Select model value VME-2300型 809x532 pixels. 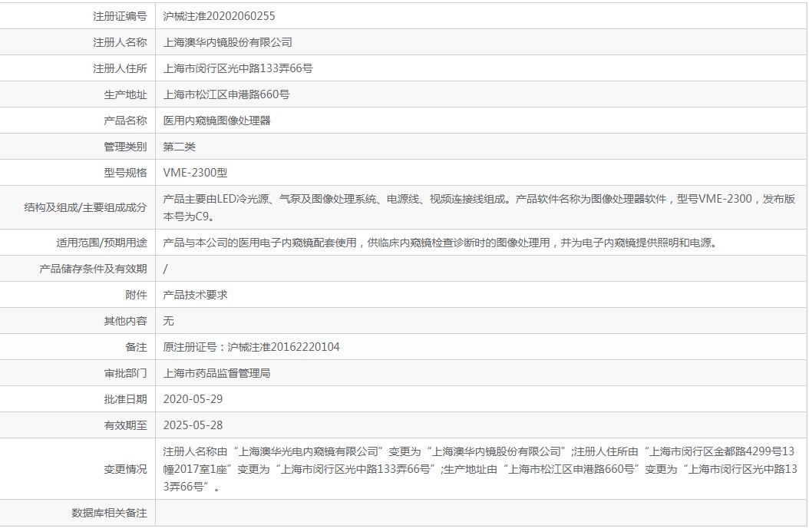(x=195, y=173)
